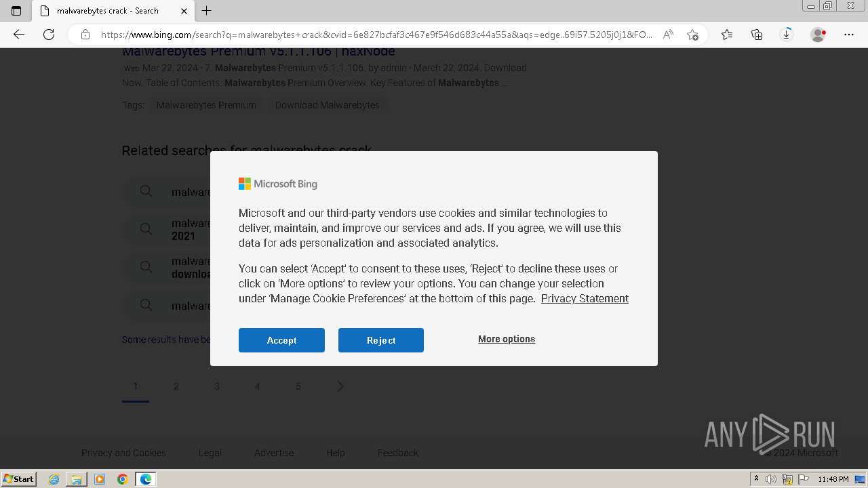Open a new browser tab
Viewport: 868px width, 488px height.
click(207, 11)
